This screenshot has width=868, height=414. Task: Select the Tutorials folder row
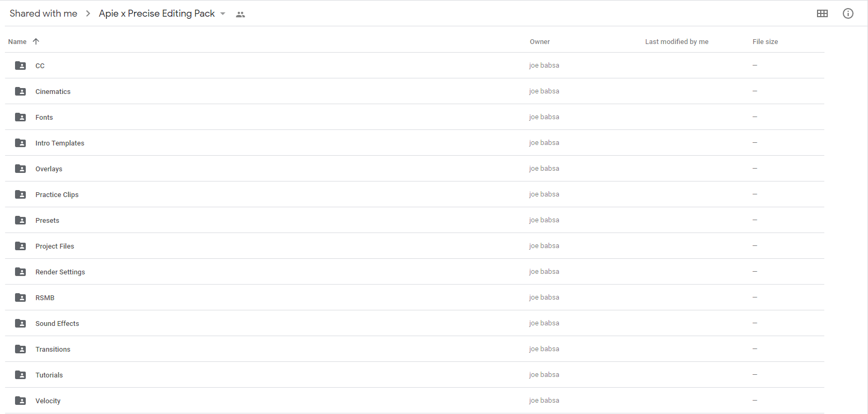(x=414, y=375)
